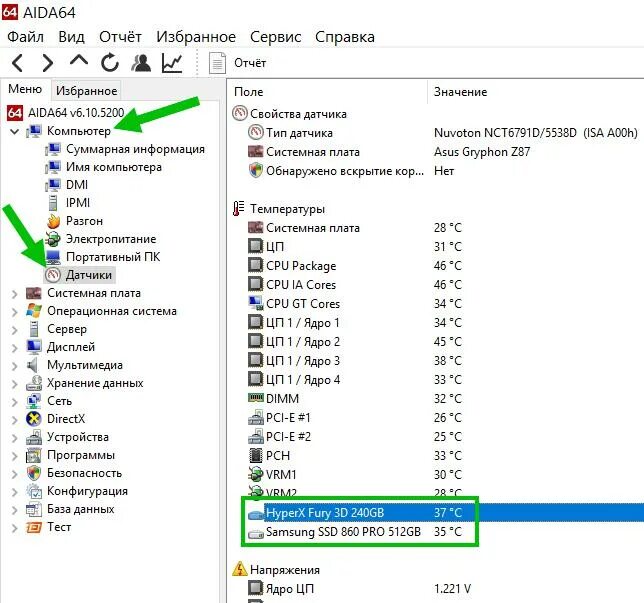Open the Вид menu

[71, 37]
